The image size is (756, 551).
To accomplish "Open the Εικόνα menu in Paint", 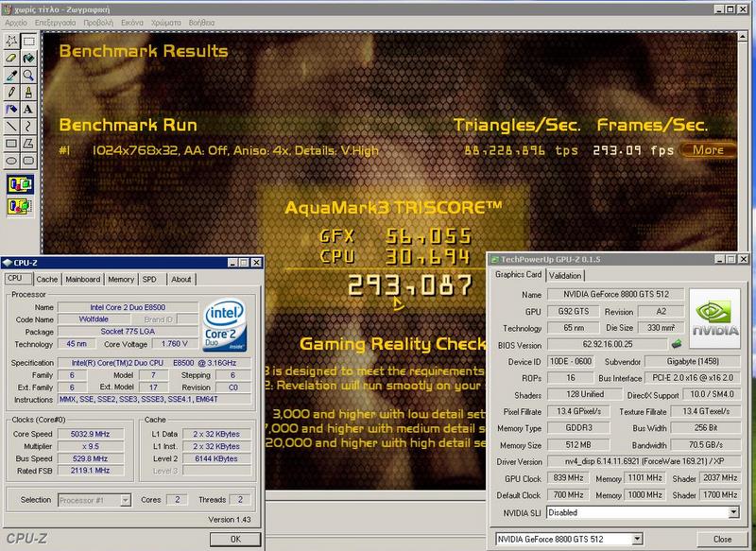I will pyautogui.click(x=132, y=23).
